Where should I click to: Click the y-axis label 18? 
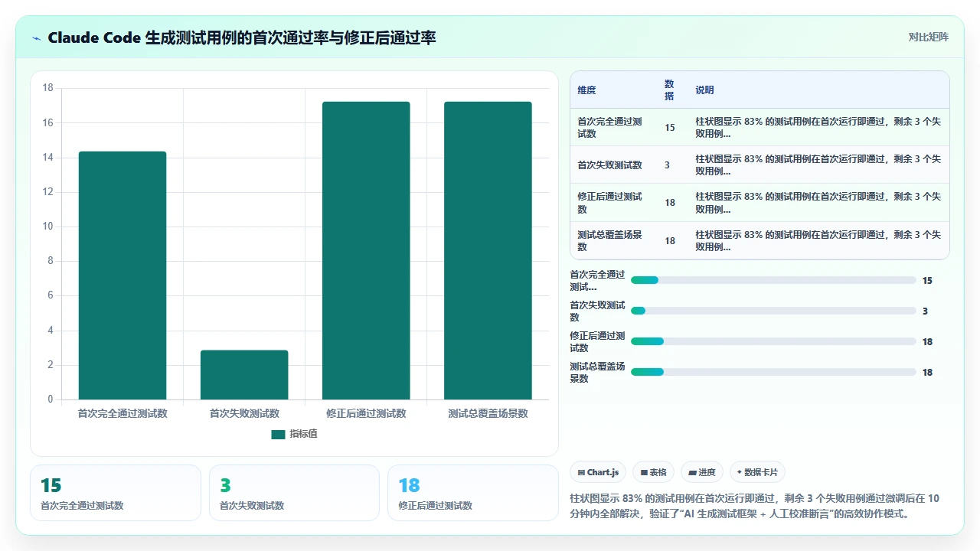point(47,88)
